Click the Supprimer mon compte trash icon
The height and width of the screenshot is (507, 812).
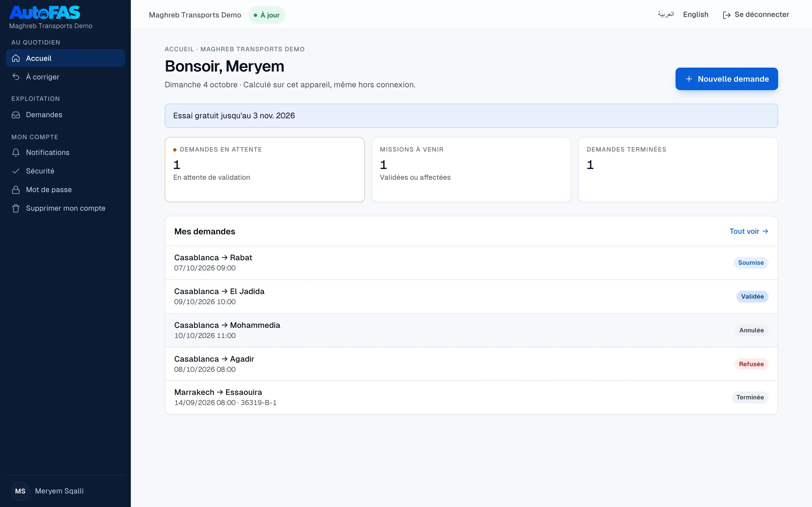(x=16, y=208)
